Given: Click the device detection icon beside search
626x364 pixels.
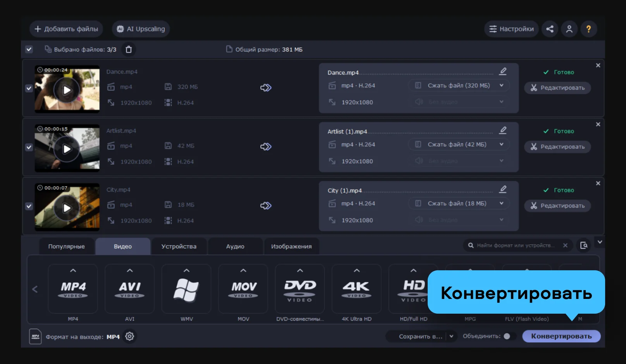Looking at the screenshot, I should pos(584,245).
